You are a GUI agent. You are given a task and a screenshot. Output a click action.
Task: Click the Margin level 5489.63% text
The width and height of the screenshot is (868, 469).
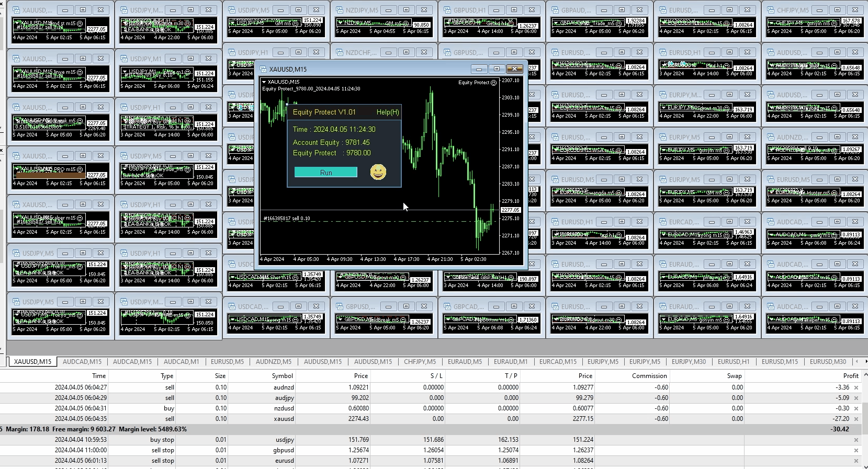point(153,429)
